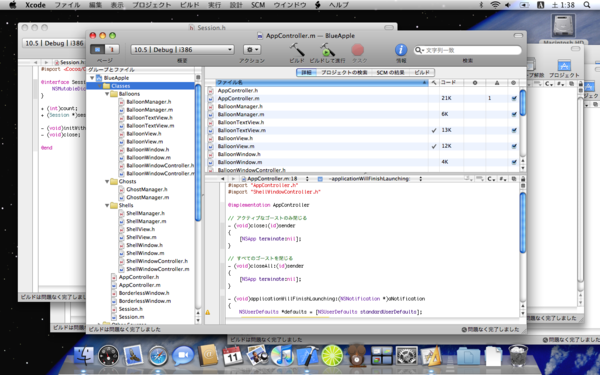Open the プロジェクト menu
Image resolution: width=600 pixels, height=375 pixels.
point(152,5)
